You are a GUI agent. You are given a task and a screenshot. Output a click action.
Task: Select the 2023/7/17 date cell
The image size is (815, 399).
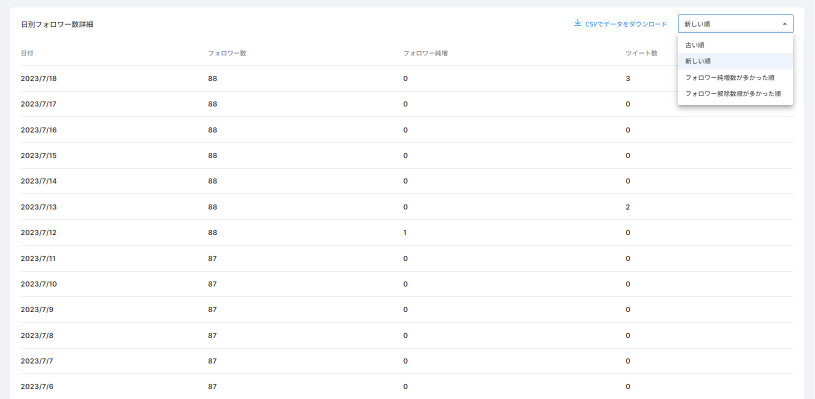(38, 104)
